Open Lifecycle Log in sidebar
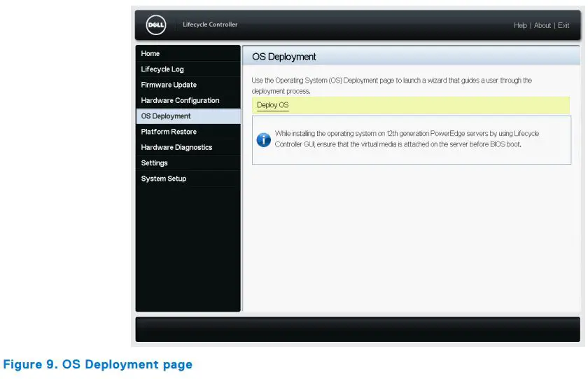 (x=188, y=69)
